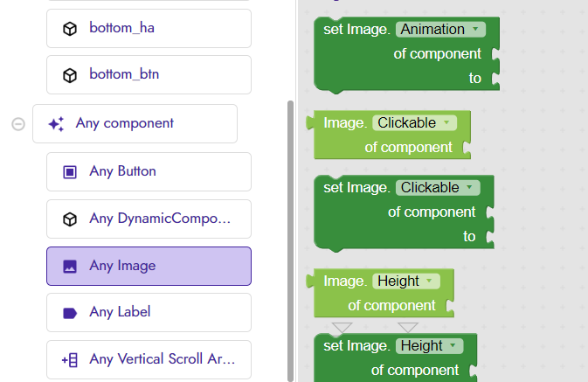The width and height of the screenshot is (588, 382).
Task: Click the picture icon beside Any Image
Action: pos(70,267)
